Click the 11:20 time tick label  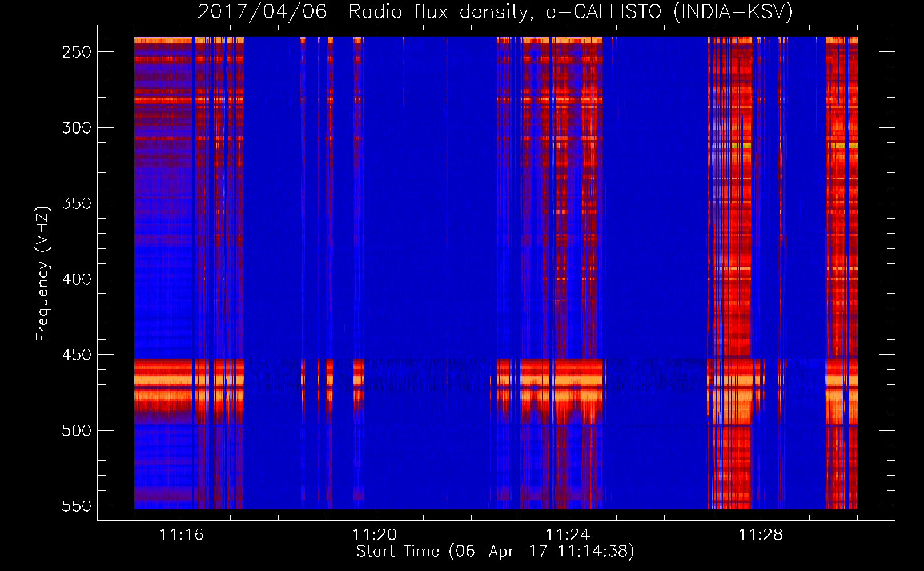[x=375, y=534]
